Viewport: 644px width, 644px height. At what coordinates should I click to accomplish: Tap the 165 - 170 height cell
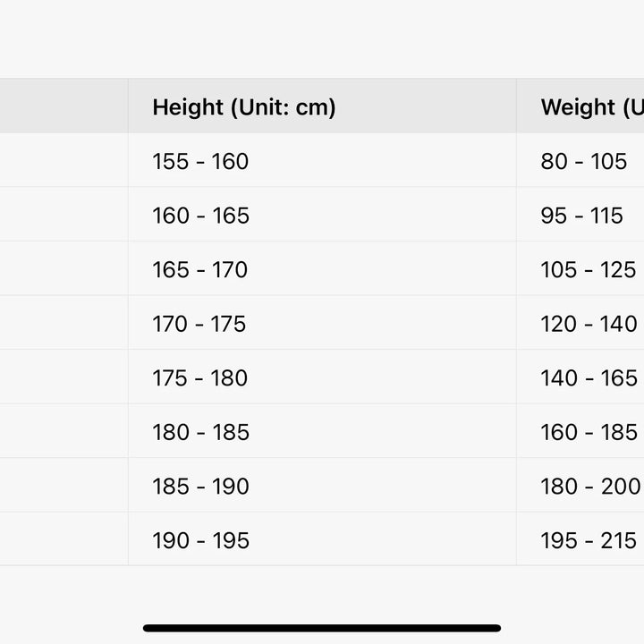[200, 270]
